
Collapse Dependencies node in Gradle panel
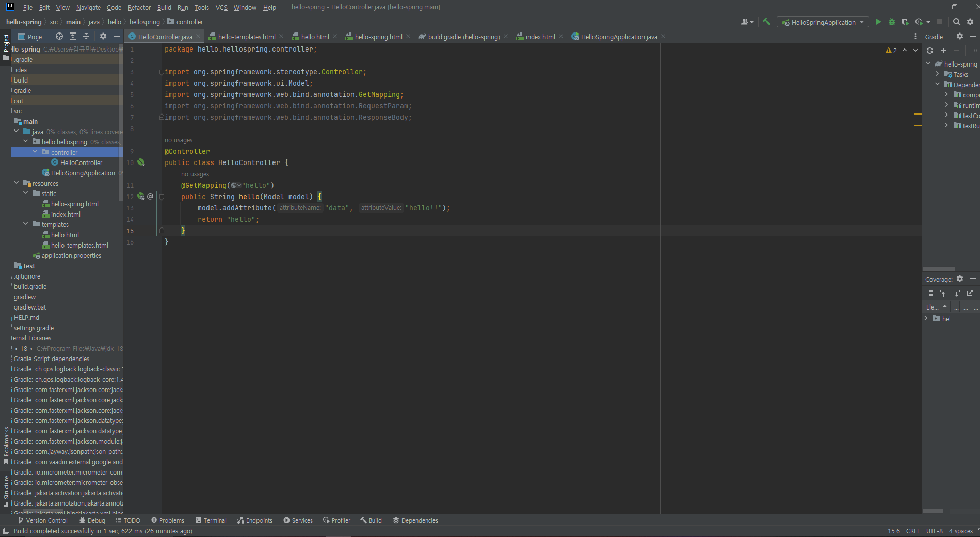938,84
